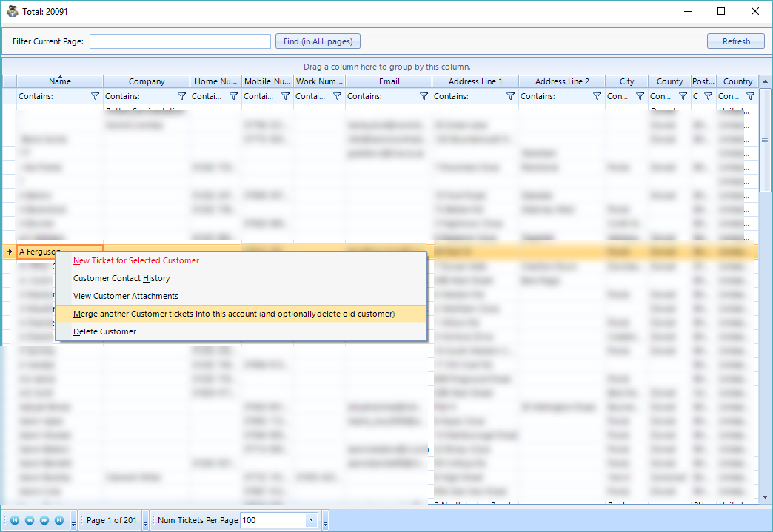Sort by the City column header
773x532 pixels.
pyautogui.click(x=626, y=81)
